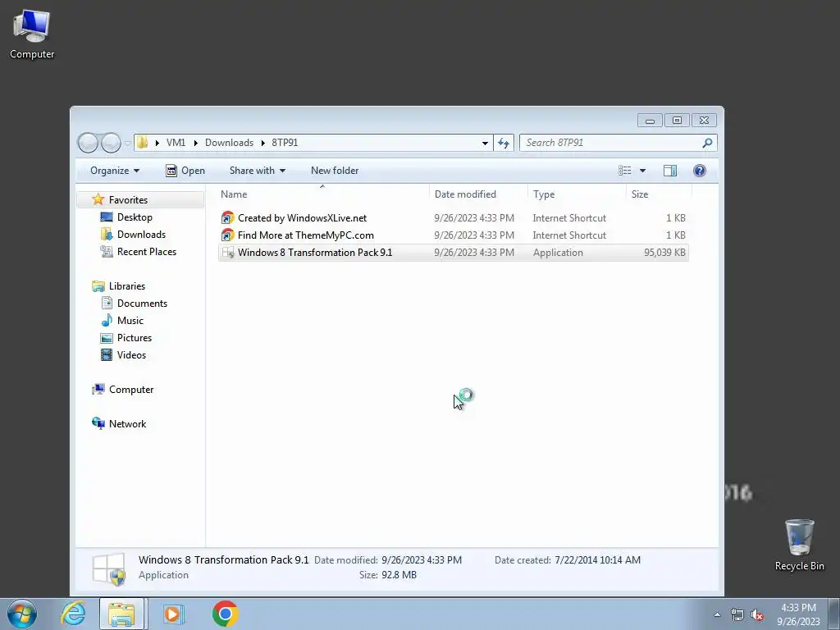Image resolution: width=840 pixels, height=630 pixels.
Task: Open the Computer desktop icon
Action: 32,34
